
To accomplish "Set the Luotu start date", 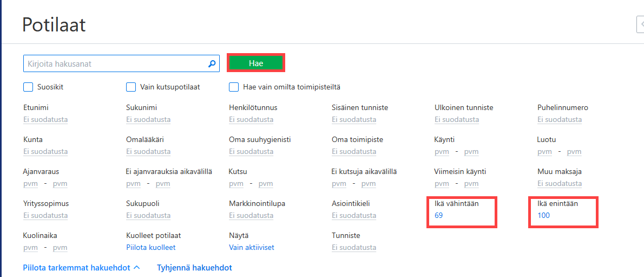I will click(x=544, y=151).
